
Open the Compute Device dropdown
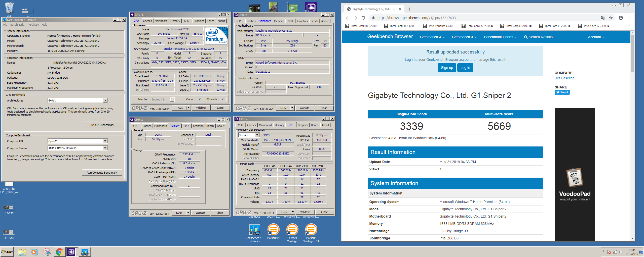tap(105, 148)
